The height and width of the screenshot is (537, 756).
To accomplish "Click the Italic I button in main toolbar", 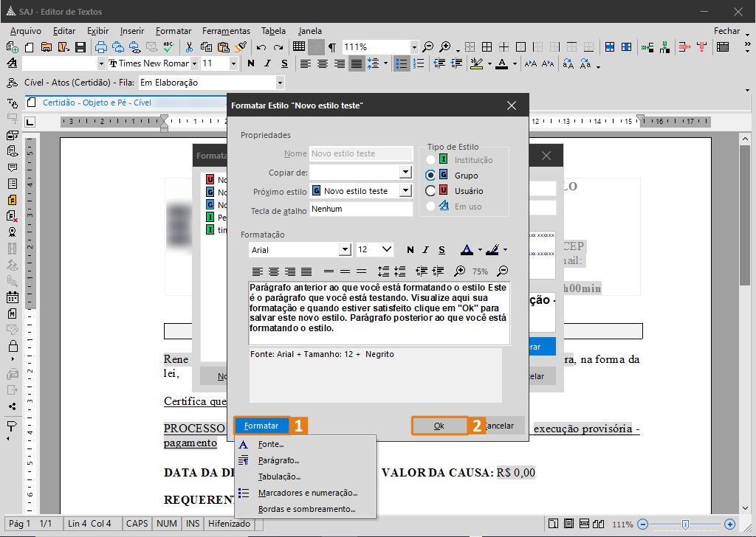I will click(267, 63).
